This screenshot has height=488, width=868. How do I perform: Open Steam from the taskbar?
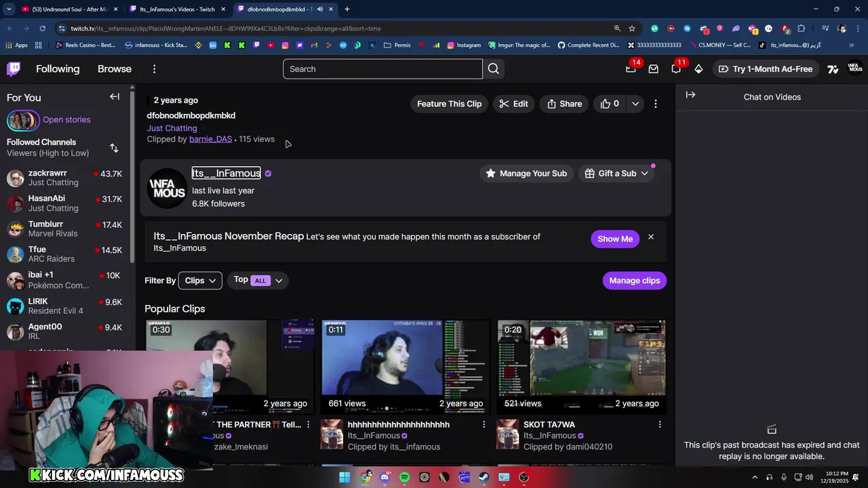484,477
